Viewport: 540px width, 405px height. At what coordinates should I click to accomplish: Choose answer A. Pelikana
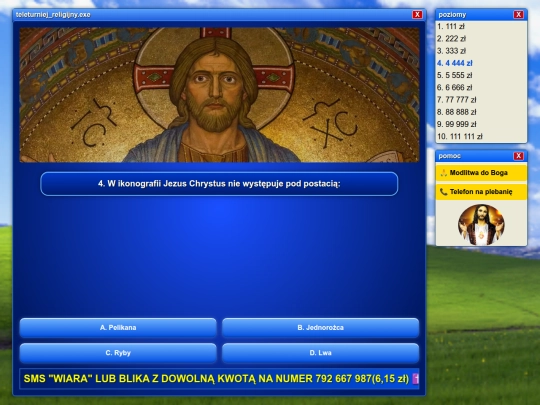tap(118, 328)
